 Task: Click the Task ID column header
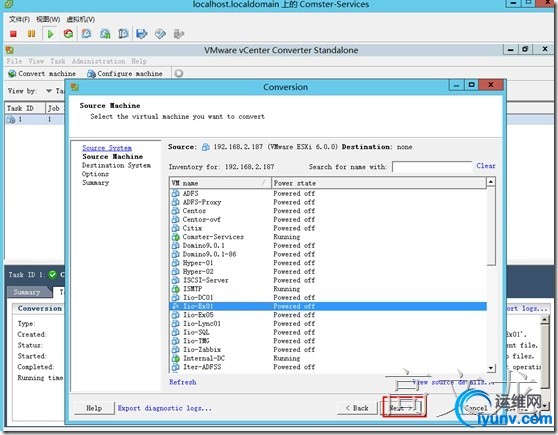pos(25,108)
